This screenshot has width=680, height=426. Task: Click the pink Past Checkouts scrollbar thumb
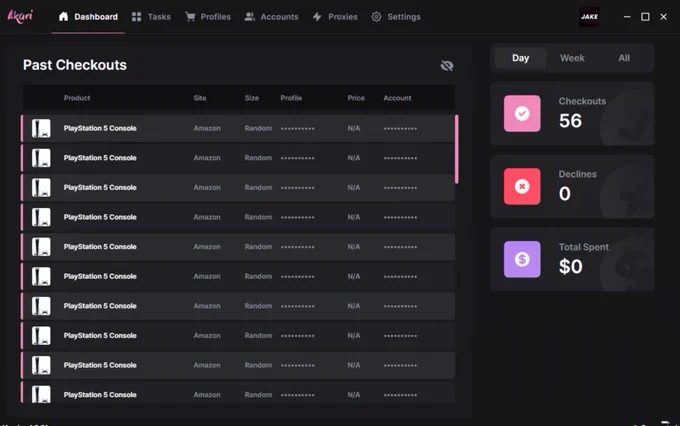tap(457, 149)
